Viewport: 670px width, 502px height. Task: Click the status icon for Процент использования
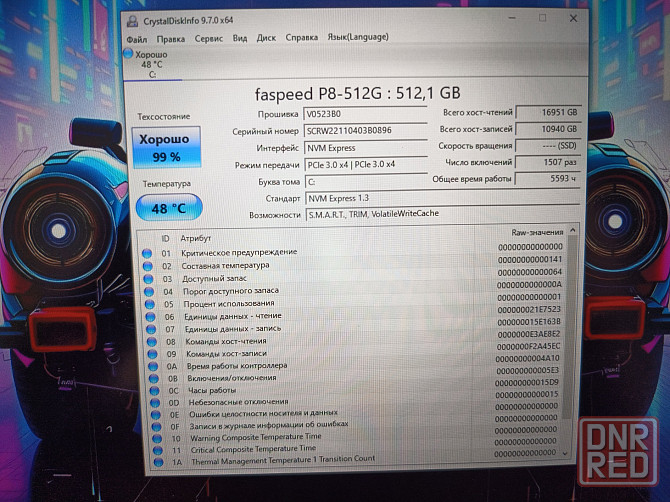pos(150,304)
